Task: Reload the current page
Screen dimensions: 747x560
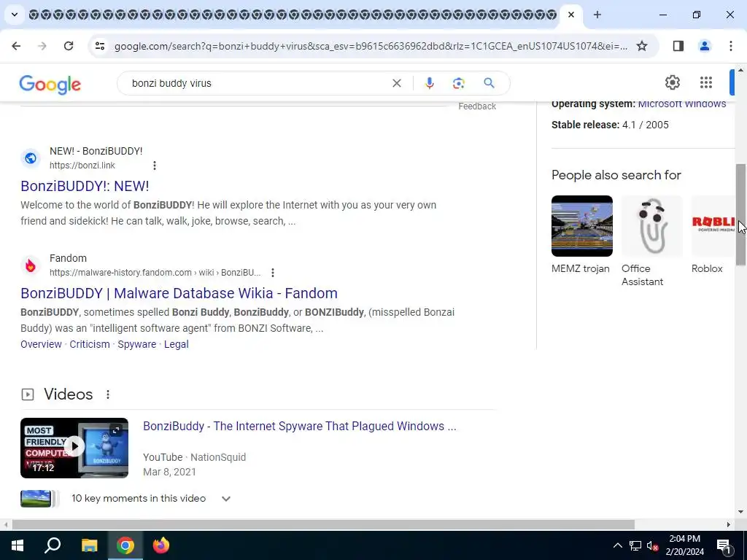Action: coord(69,46)
